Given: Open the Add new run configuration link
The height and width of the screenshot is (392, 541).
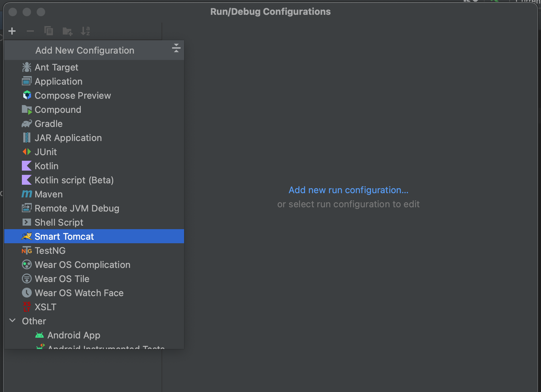Looking at the screenshot, I should tap(348, 190).
